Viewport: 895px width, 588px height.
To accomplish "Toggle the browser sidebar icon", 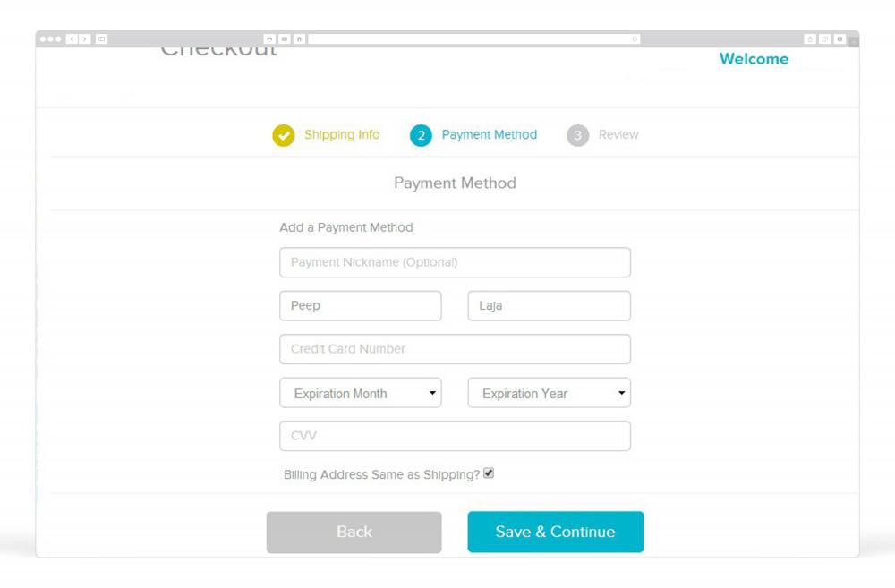I will click(102, 38).
